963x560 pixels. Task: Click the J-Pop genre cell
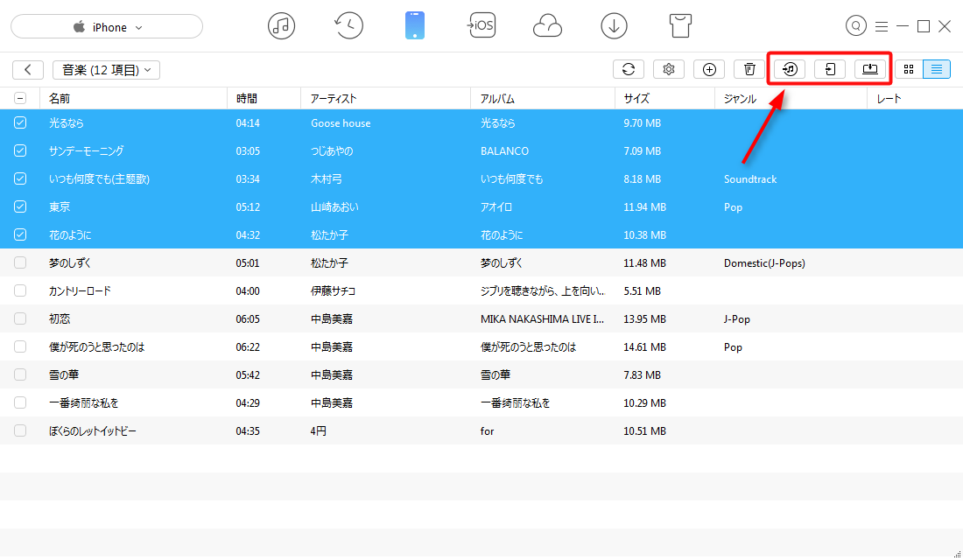pyautogui.click(x=736, y=318)
